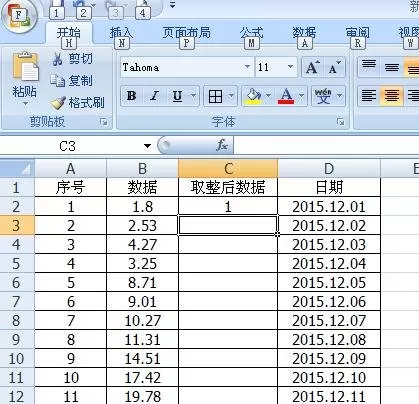Select column A header
This screenshot has width=419, height=404.
[71, 168]
